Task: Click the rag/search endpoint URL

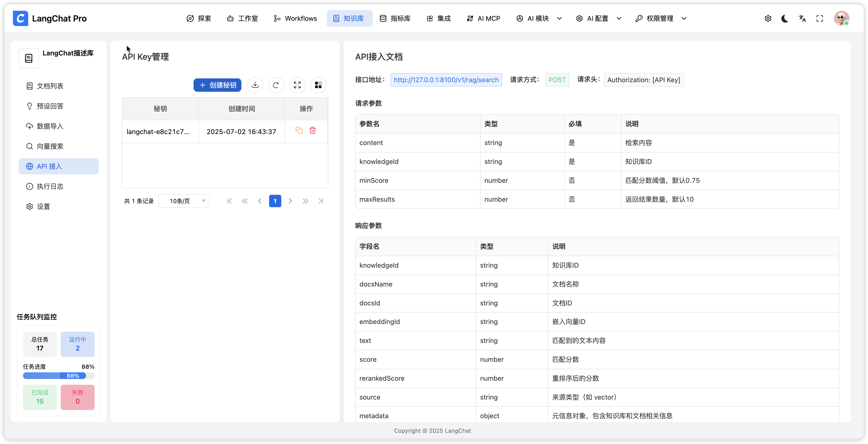Action: tap(446, 80)
